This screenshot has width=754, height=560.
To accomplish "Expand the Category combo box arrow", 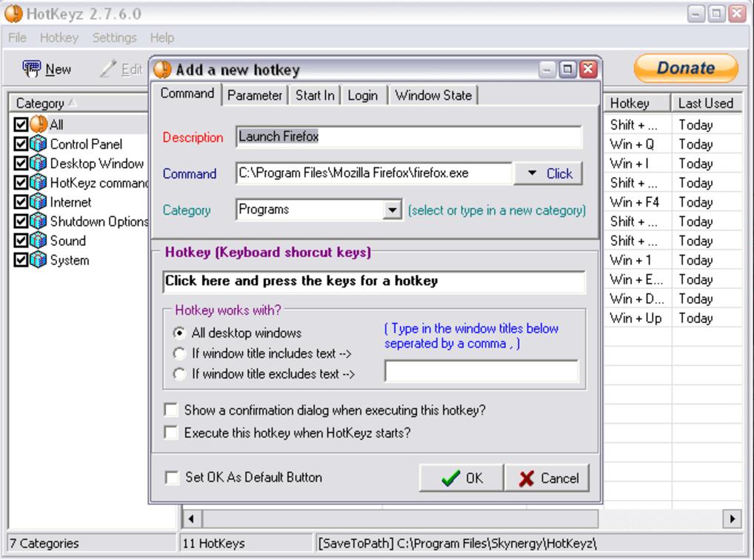I will coord(392,210).
